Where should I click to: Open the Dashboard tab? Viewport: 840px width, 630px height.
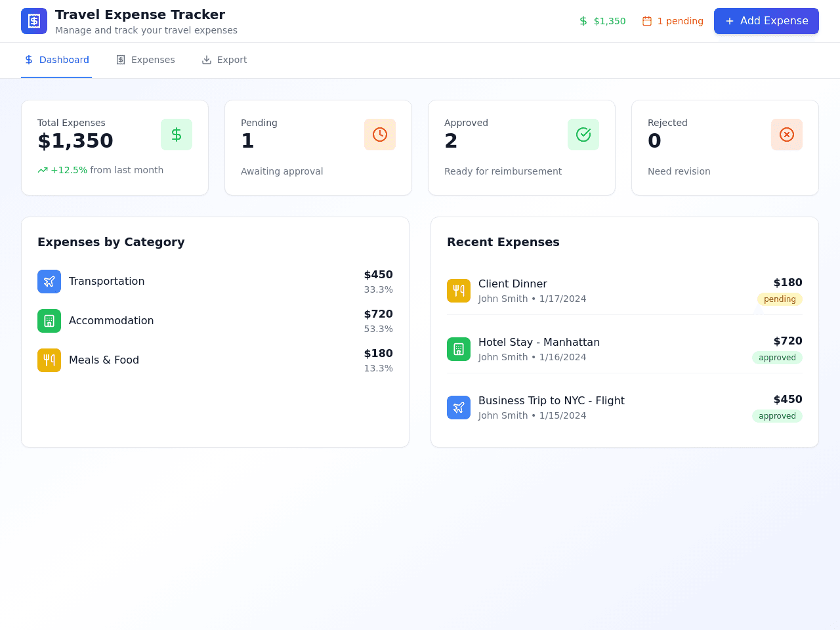click(56, 60)
